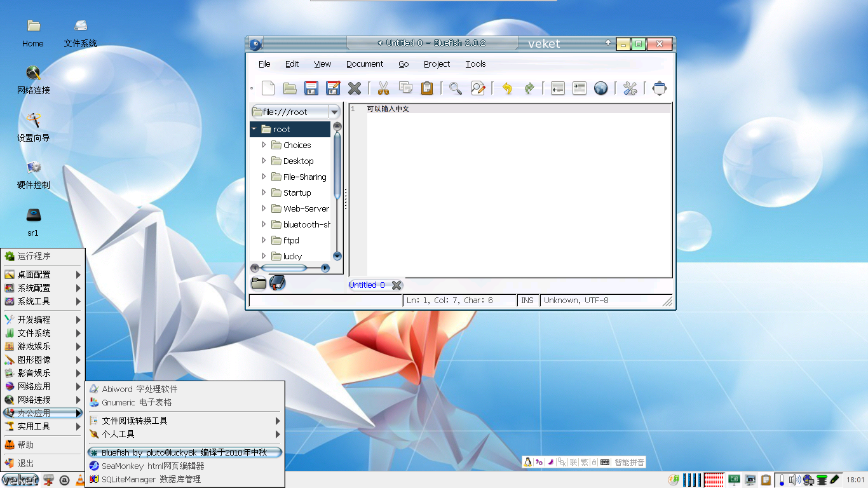Click 退出 in the start menu
868x488 pixels.
(43, 463)
